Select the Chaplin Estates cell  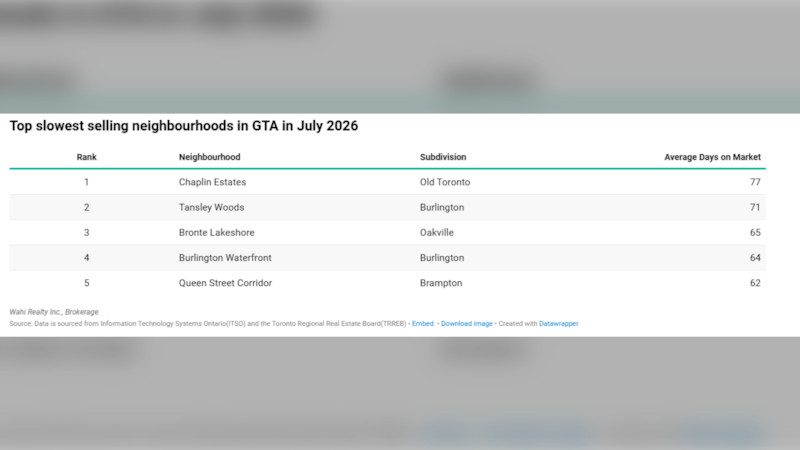[x=212, y=182]
